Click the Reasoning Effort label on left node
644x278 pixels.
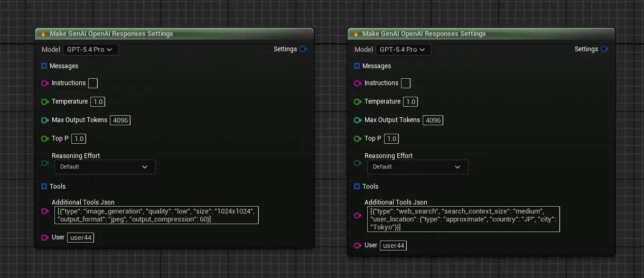point(76,156)
